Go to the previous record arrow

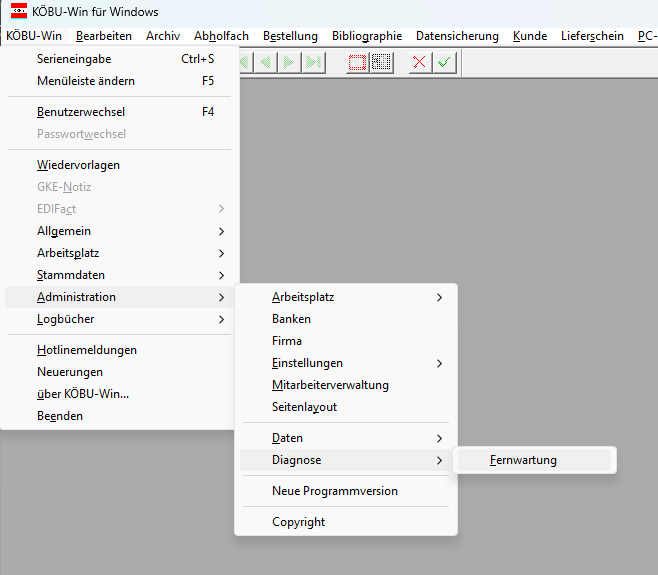(266, 63)
